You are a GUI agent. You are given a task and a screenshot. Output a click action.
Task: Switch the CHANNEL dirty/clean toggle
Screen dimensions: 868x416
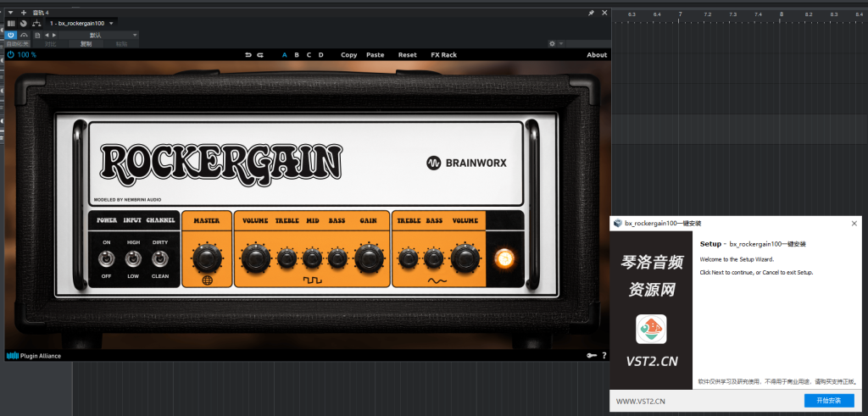[x=159, y=258]
